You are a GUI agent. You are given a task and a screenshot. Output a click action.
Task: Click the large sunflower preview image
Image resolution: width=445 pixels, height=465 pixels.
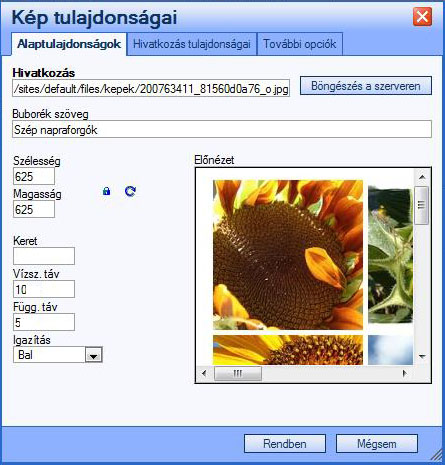[288, 255]
